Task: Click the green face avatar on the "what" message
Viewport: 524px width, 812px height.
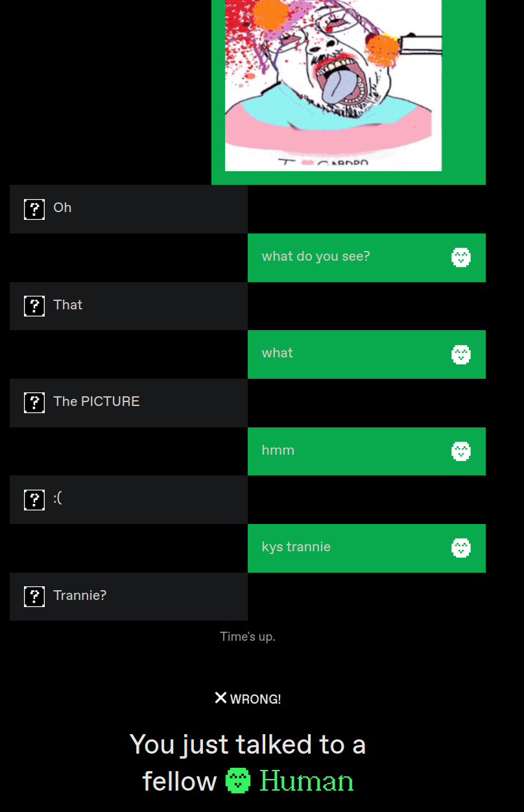Action: tap(461, 355)
